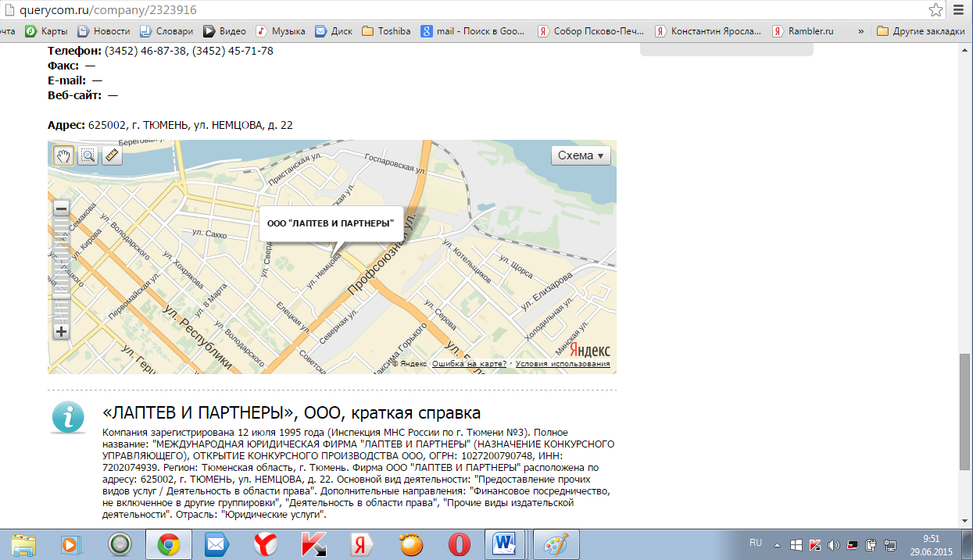Image resolution: width=973 pixels, height=560 pixels.
Task: Show hidden bookmarks with the chevron
Action: pyautogui.click(x=860, y=32)
